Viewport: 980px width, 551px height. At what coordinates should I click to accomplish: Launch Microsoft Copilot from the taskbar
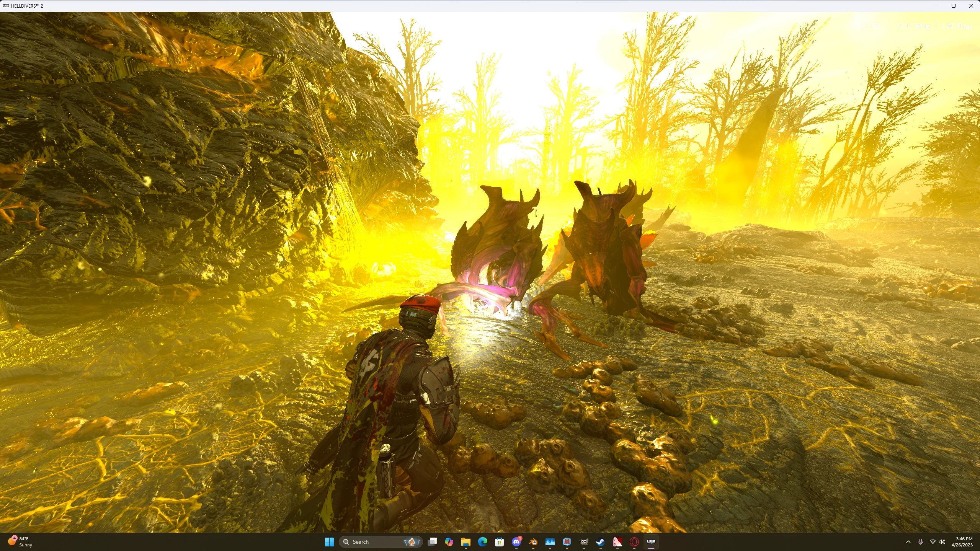[x=449, y=542]
